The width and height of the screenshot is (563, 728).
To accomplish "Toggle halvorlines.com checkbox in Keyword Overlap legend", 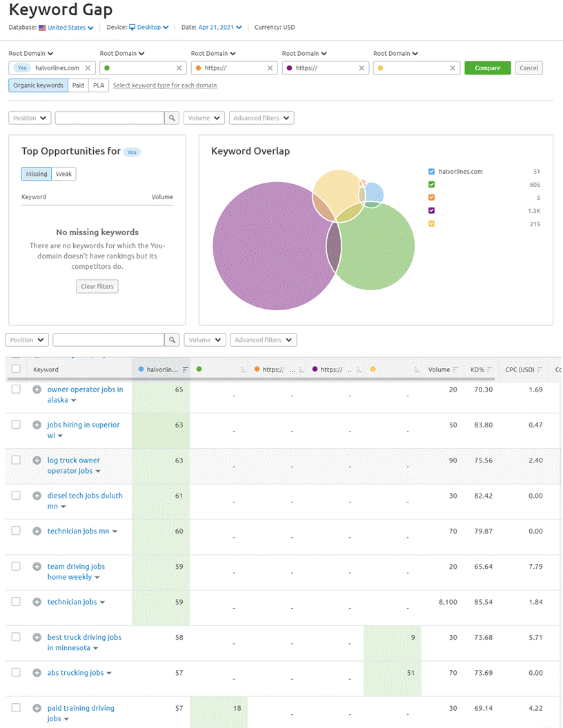I will pos(432,172).
